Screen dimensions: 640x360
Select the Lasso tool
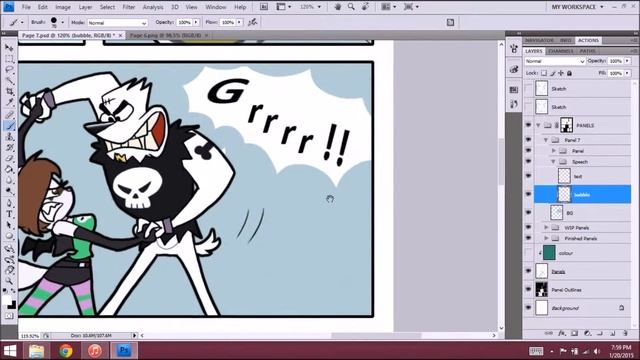pyautogui.click(x=9, y=70)
